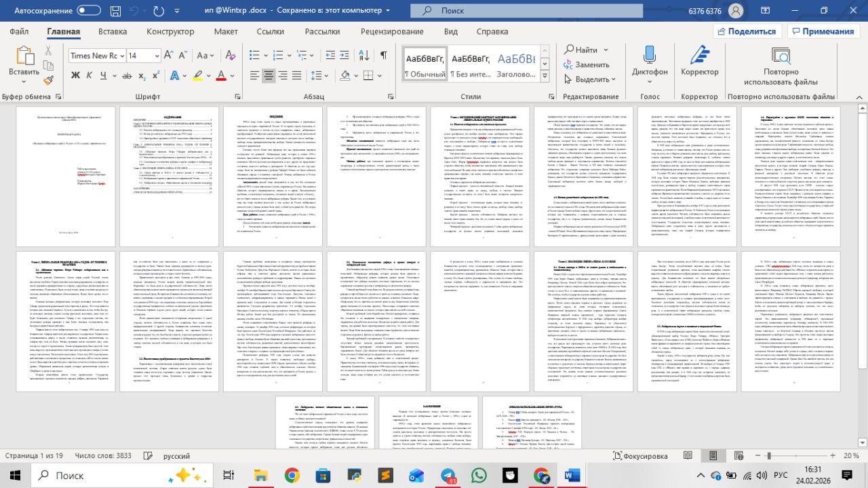The height and width of the screenshot is (488, 868).
Task: Apply subscript formatting
Action: click(x=142, y=75)
